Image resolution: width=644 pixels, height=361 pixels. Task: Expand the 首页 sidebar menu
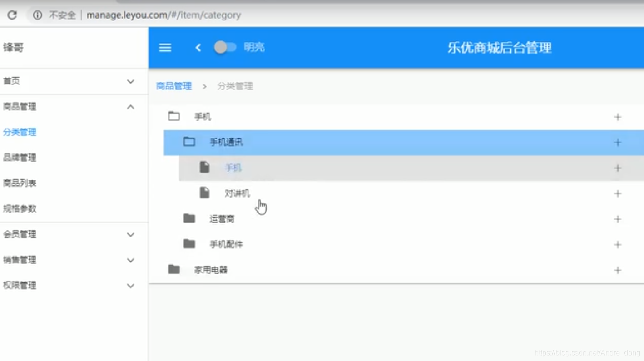click(130, 81)
